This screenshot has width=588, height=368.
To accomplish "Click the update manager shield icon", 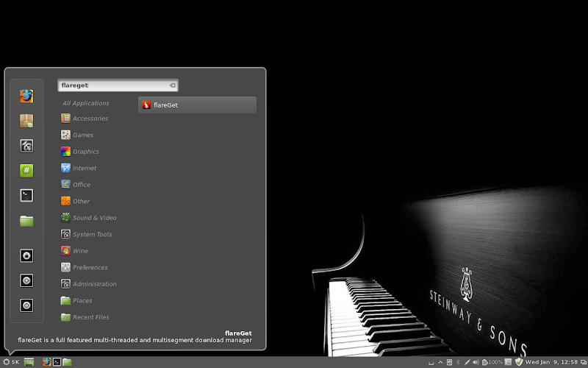I will click(x=519, y=362).
